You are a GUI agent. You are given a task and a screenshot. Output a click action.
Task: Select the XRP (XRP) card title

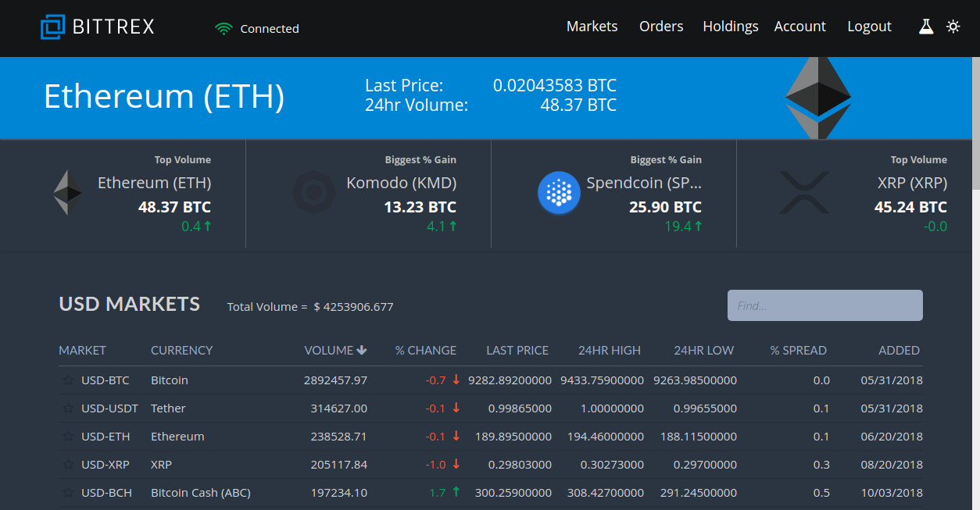click(x=912, y=184)
